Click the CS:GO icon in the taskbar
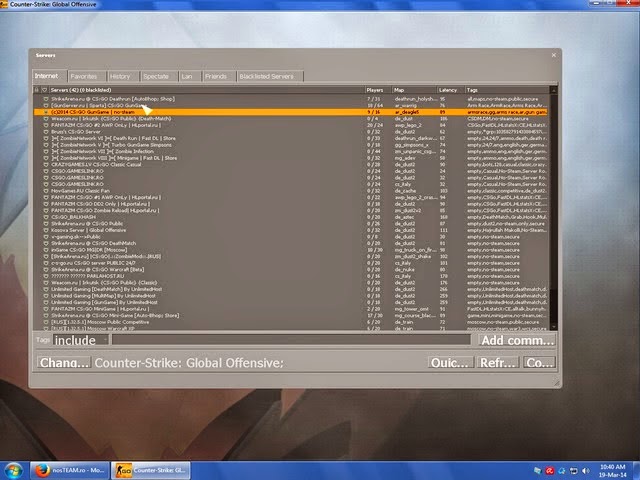This screenshot has width=640, height=480. pyautogui.click(x=123, y=470)
